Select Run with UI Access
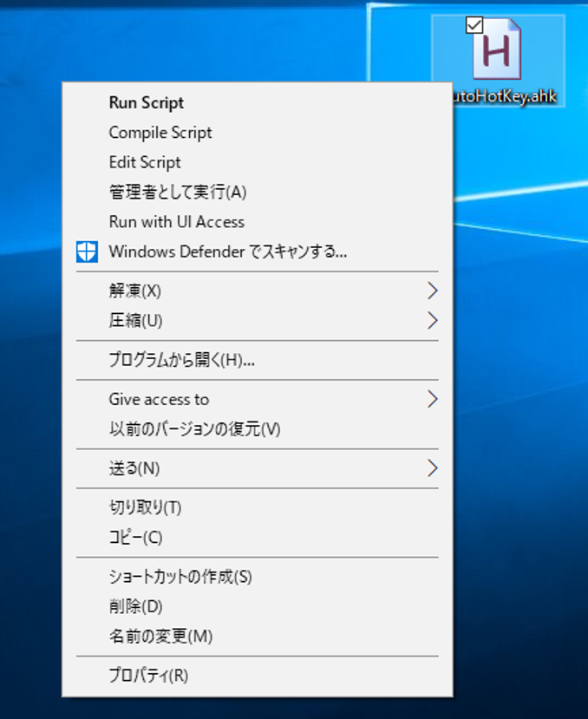The image size is (588, 719). 258,222
